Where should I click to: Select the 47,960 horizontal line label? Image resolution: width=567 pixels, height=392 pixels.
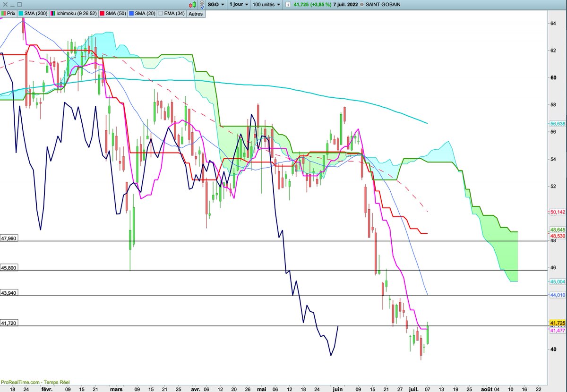tap(9, 239)
